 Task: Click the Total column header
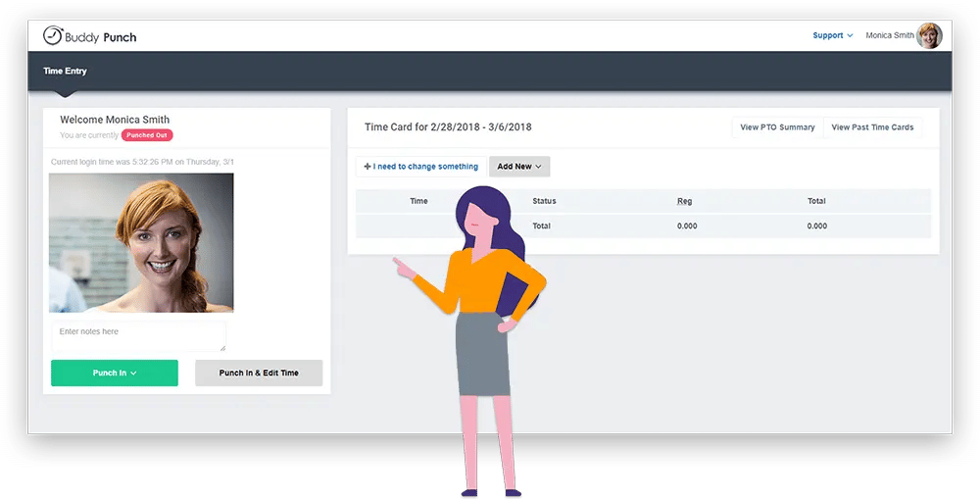tap(816, 201)
